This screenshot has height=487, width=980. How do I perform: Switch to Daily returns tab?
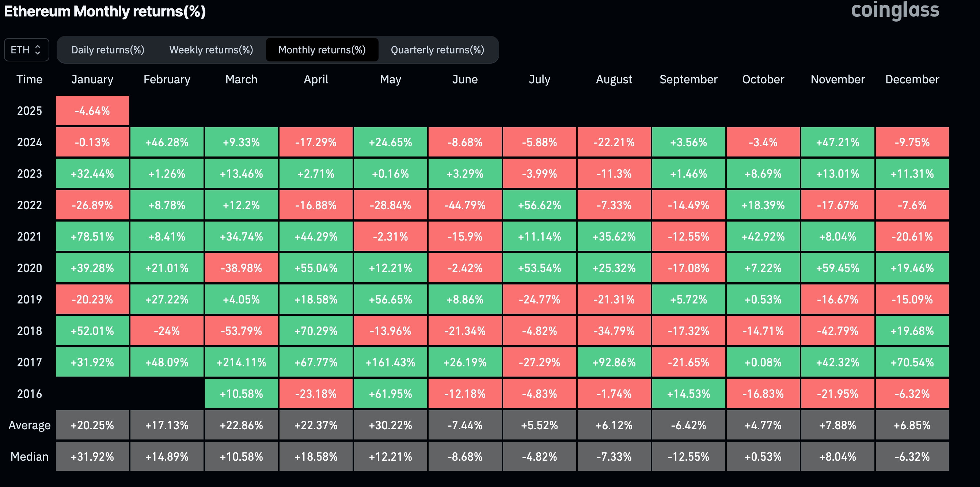[108, 49]
